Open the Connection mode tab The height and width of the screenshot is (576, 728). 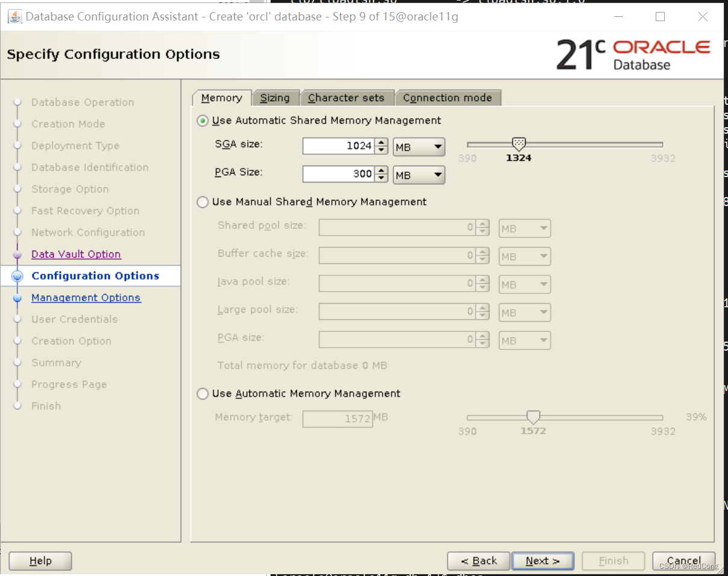pos(448,98)
